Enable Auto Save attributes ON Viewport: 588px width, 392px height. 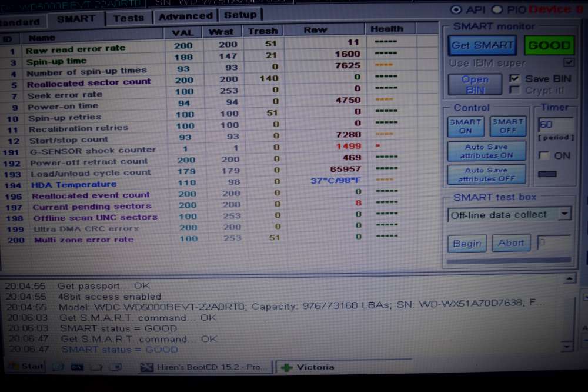(x=486, y=151)
